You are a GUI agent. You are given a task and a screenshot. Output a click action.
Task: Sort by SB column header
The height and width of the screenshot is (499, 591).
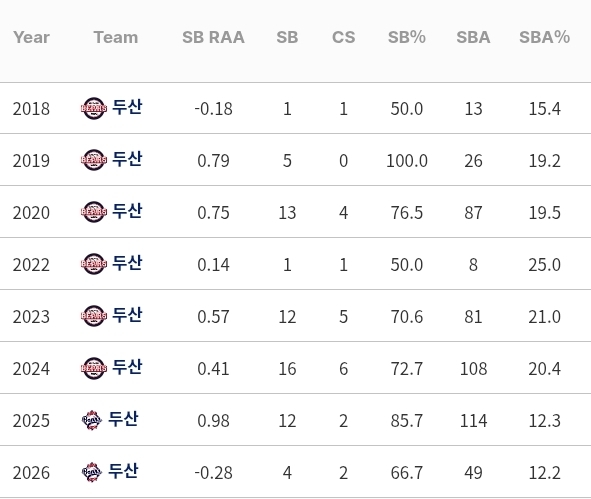click(x=287, y=37)
